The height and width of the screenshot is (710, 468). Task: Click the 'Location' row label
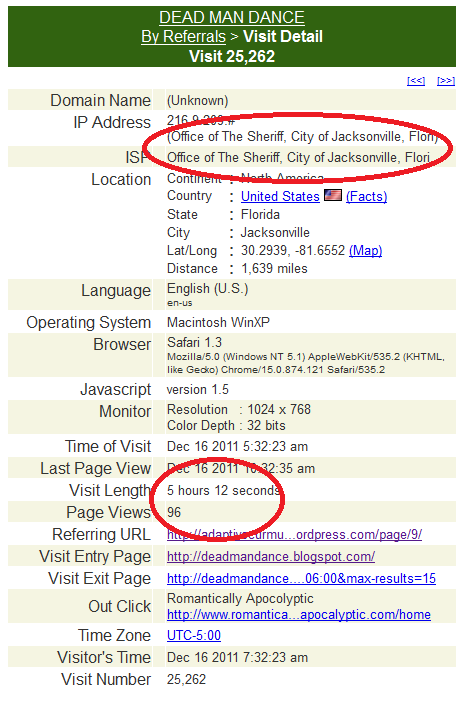pyautogui.click(x=121, y=180)
